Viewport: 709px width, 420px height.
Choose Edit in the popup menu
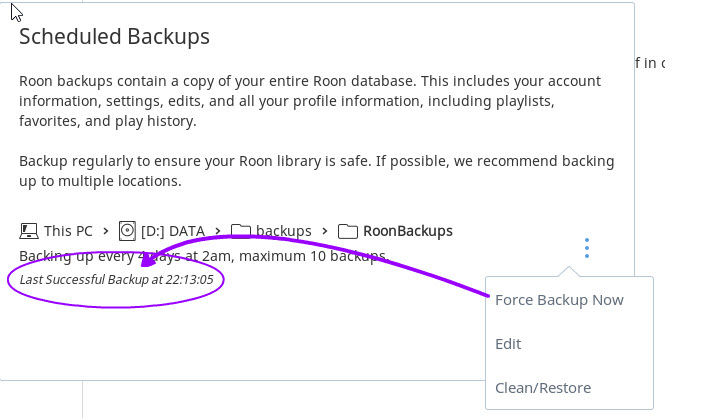click(508, 344)
